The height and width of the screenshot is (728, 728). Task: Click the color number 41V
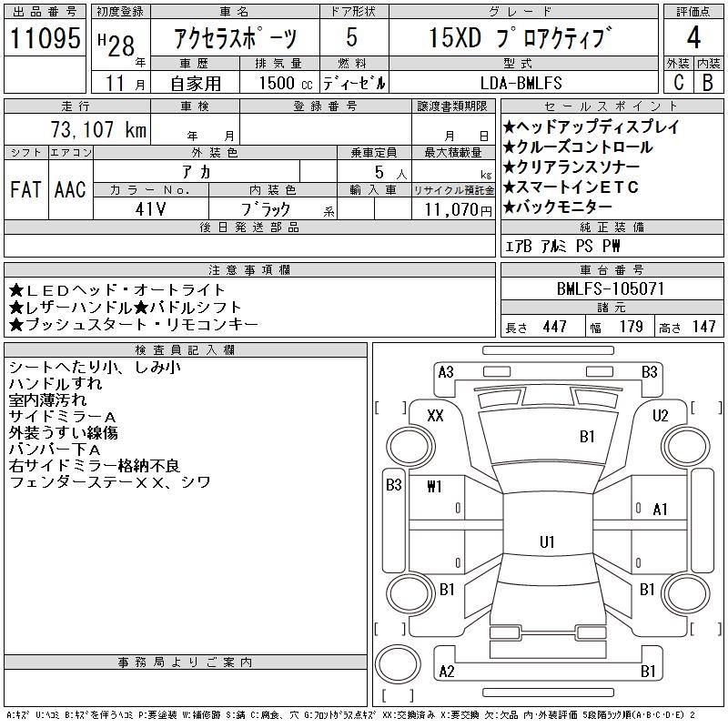[x=150, y=209]
